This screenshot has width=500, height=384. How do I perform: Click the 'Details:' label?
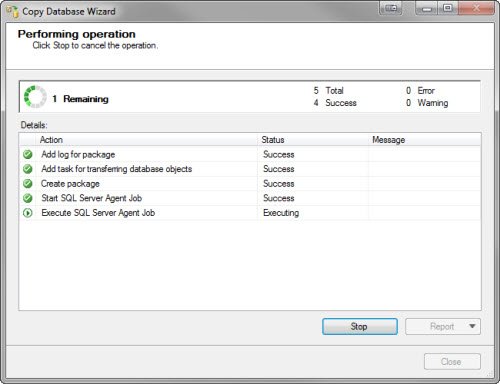pyautogui.click(x=34, y=125)
